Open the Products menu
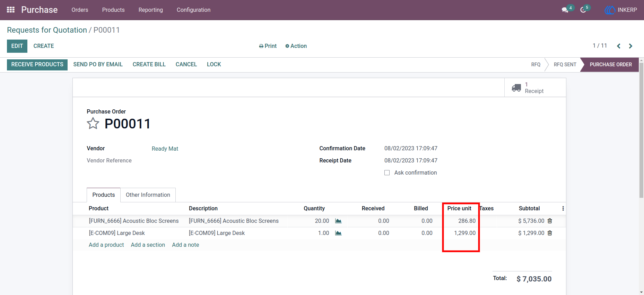Screen dimensions: 644x295 113,10
